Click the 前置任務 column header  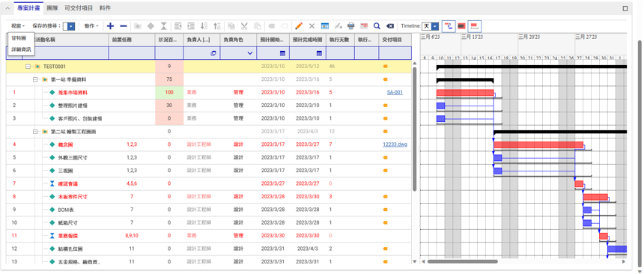132,40
